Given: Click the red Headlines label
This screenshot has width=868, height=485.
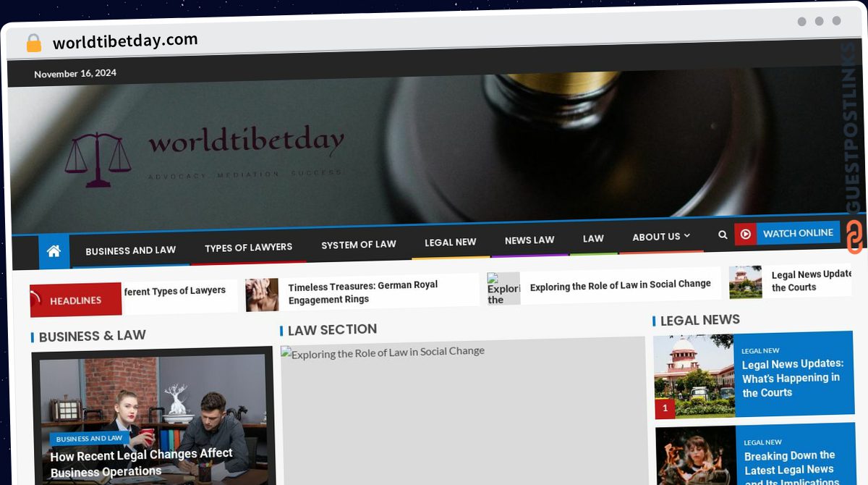Looking at the screenshot, I should point(76,300).
